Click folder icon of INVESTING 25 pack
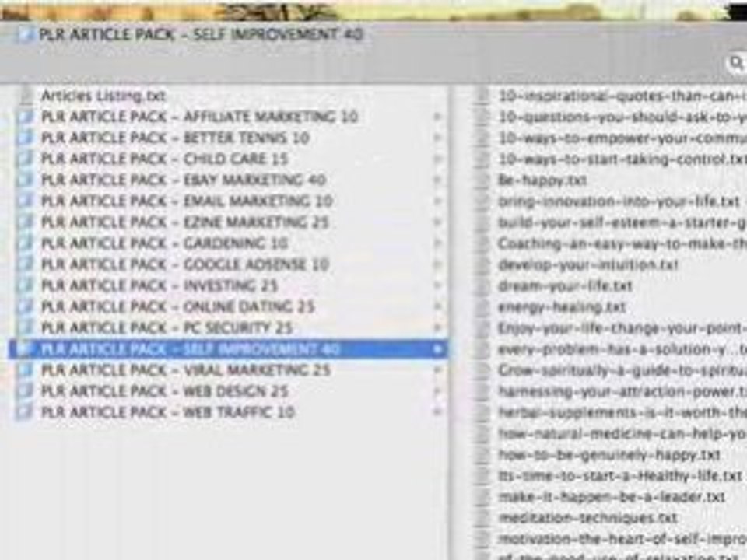 click(x=25, y=285)
